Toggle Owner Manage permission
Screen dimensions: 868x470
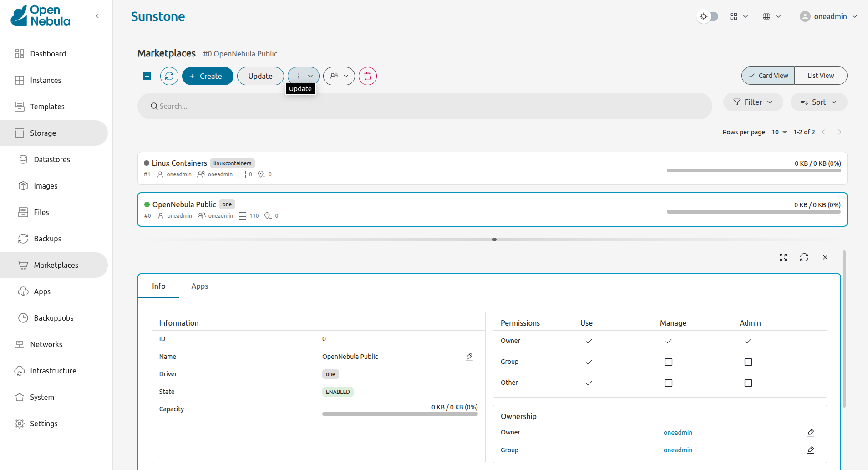pos(669,341)
